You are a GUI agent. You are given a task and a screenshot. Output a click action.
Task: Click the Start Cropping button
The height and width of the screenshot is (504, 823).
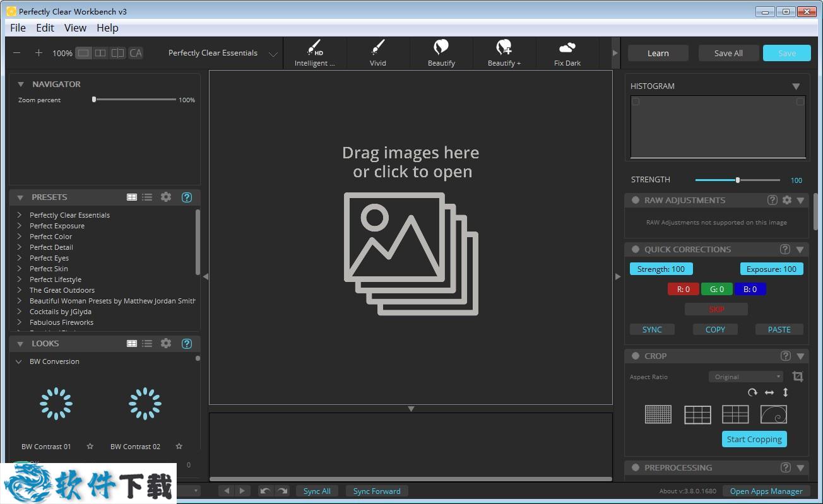tap(754, 439)
